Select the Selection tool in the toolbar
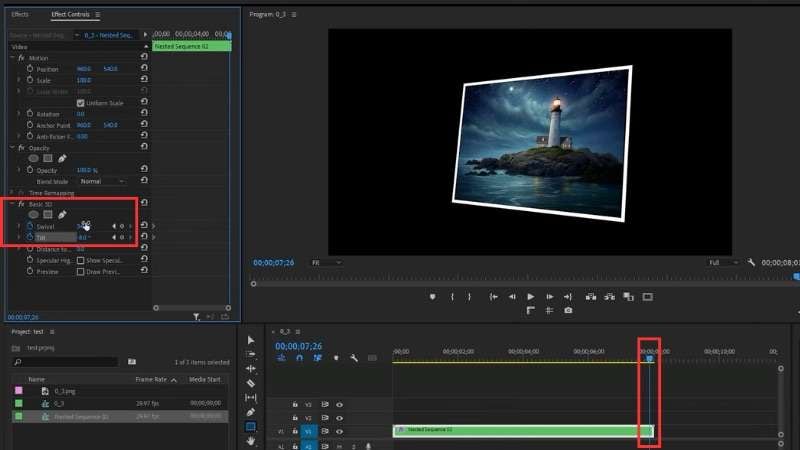800x450 pixels. pyautogui.click(x=251, y=340)
